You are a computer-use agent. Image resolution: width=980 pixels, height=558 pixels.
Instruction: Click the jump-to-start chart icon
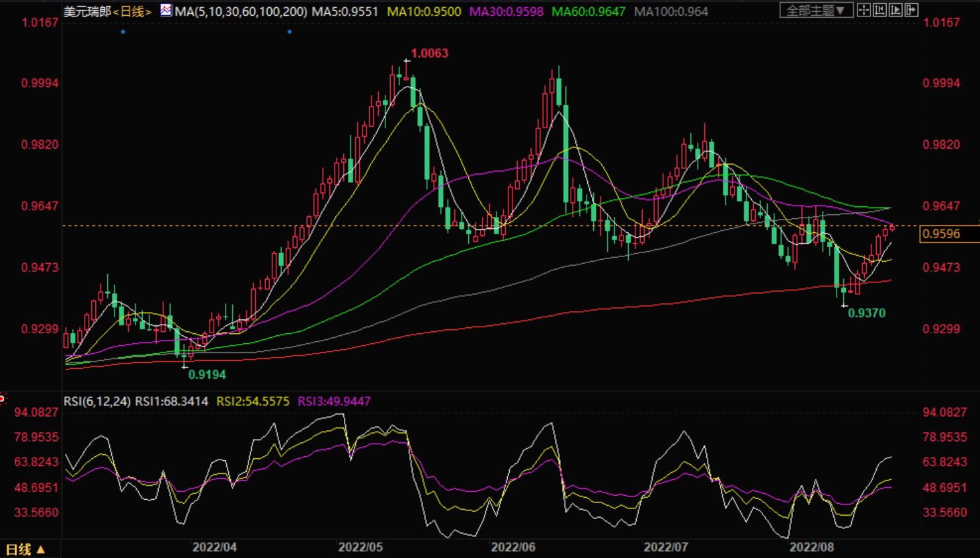point(879,11)
